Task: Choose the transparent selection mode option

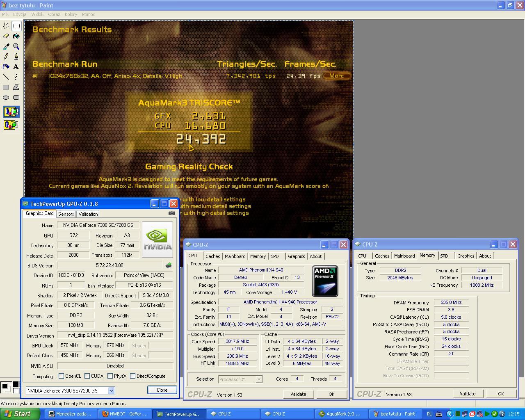Action: point(11,125)
